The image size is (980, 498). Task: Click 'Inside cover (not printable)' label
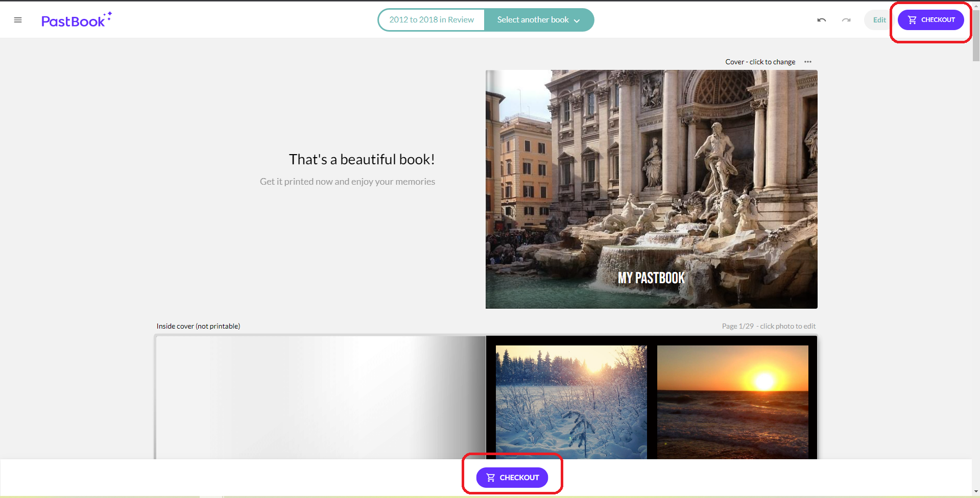(198, 326)
